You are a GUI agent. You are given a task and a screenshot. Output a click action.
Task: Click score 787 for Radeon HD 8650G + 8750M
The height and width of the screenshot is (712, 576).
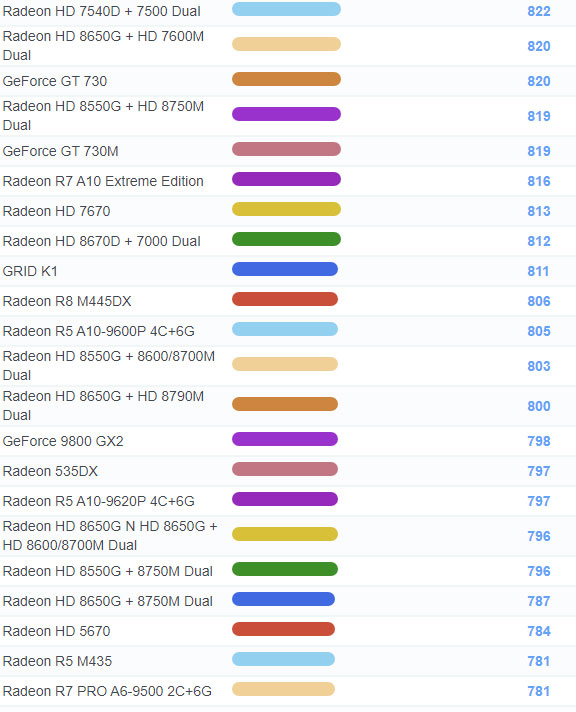pyautogui.click(x=539, y=601)
